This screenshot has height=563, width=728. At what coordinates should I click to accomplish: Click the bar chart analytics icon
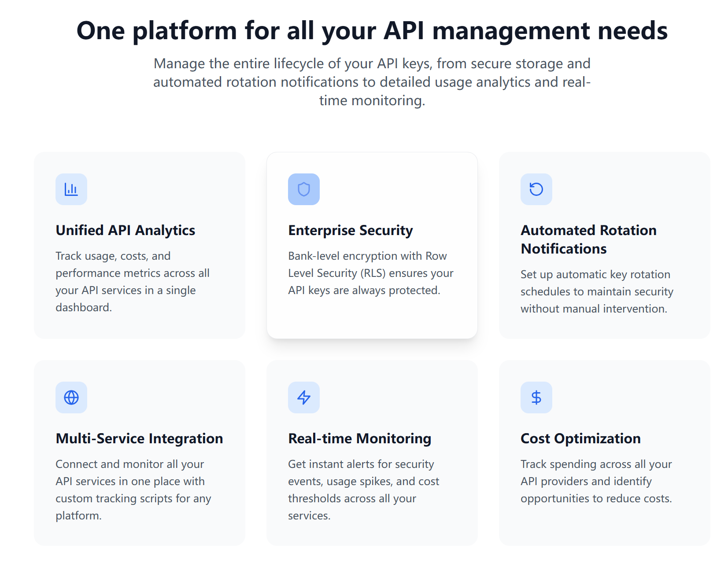(x=71, y=189)
